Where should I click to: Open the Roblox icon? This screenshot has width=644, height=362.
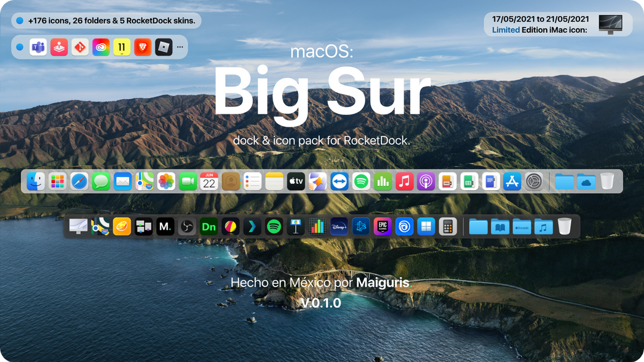pyautogui.click(x=164, y=47)
